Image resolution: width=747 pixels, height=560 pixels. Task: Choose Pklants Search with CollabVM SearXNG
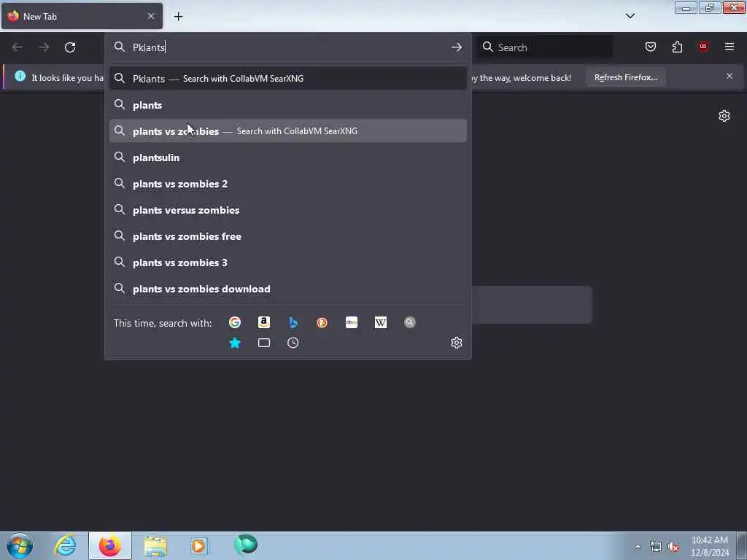click(x=287, y=79)
